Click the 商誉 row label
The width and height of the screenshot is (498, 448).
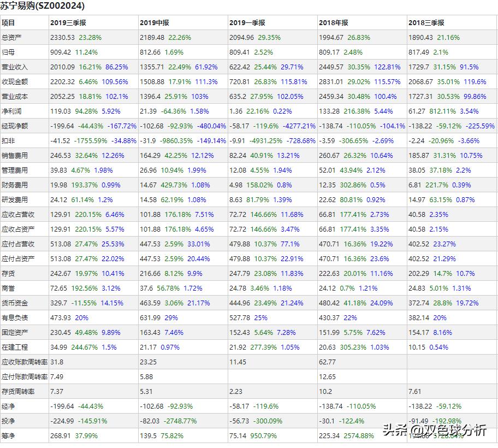click(x=8, y=288)
